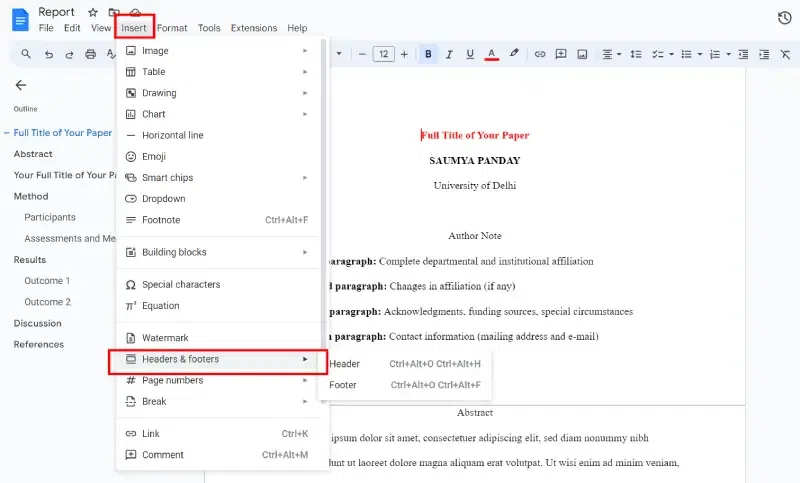Image resolution: width=800 pixels, height=483 pixels.
Task: Decrease the paragraph indent
Action: pyautogui.click(x=743, y=54)
